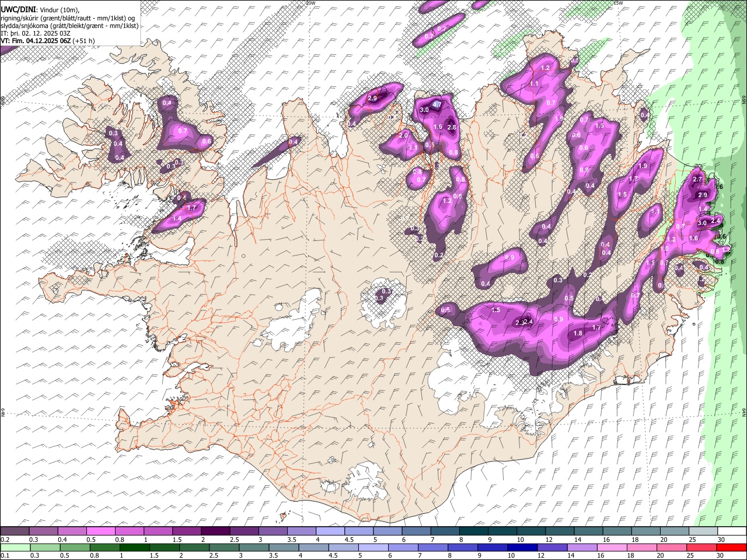
Task: Pick blue rain swatch between 8 and 9
Action: click(x=463, y=547)
